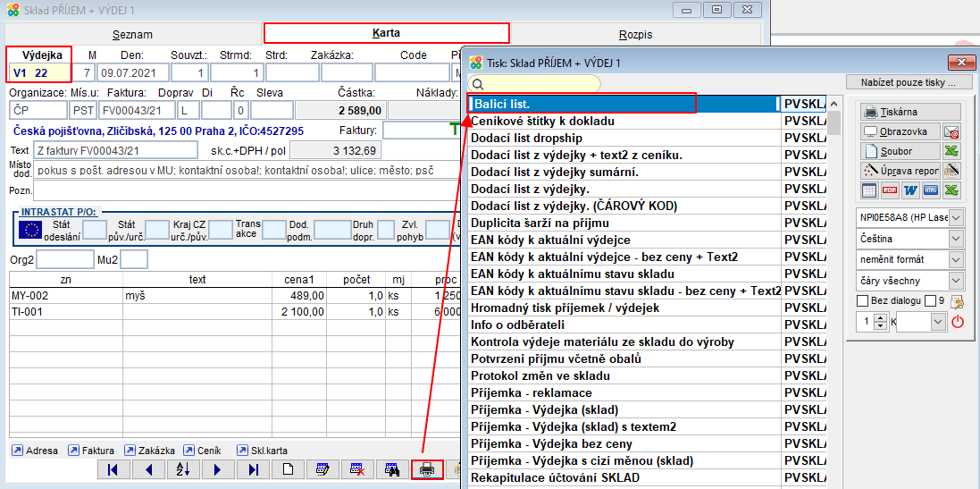This screenshot has width=980, height=489.
Task: Go to the first record
Action: tap(113, 470)
